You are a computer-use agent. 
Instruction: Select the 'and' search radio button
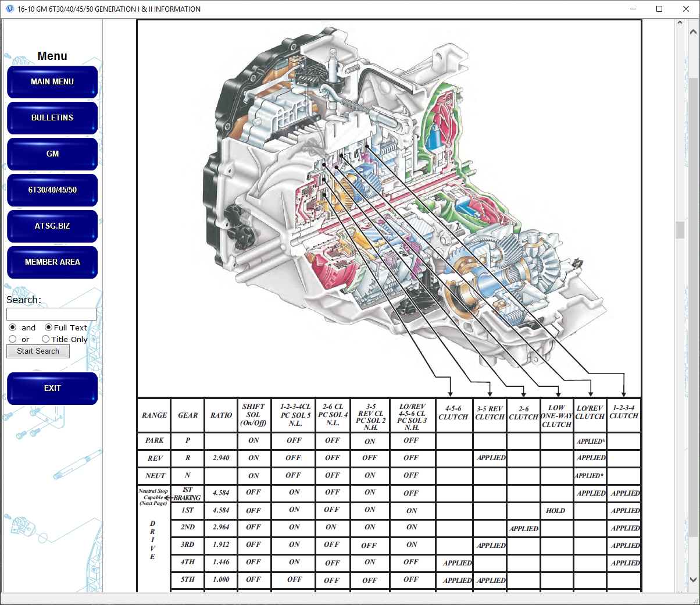pos(13,328)
